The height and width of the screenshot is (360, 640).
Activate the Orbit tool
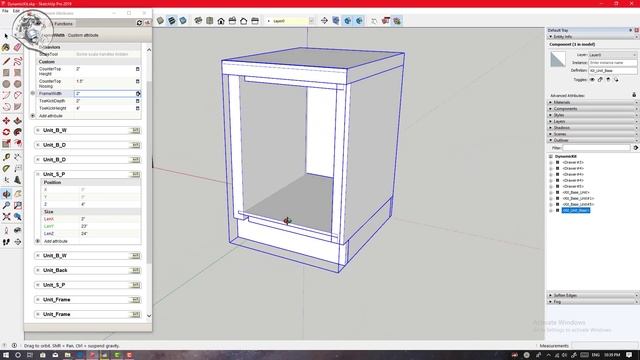click(x=6, y=194)
